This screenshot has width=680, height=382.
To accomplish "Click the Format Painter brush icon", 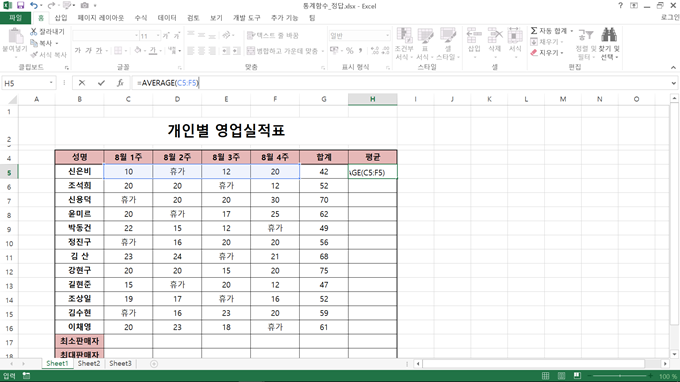I will [34, 55].
